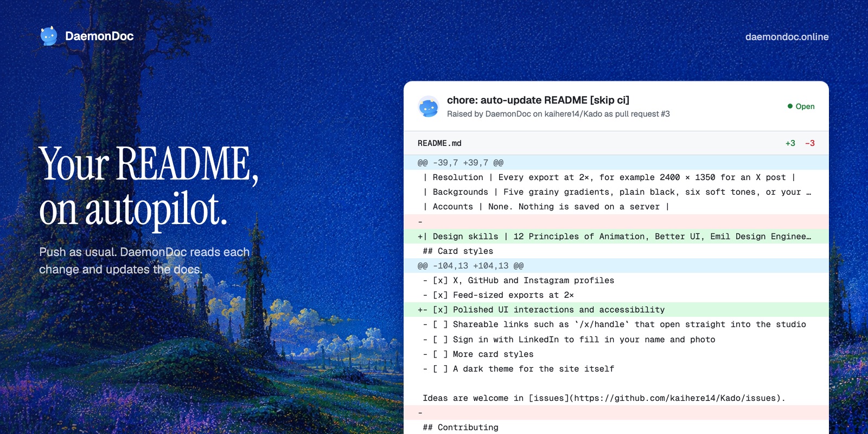The image size is (868, 434).
Task: Click the DaemonDoc blue mascot logo icon
Action: point(49,36)
